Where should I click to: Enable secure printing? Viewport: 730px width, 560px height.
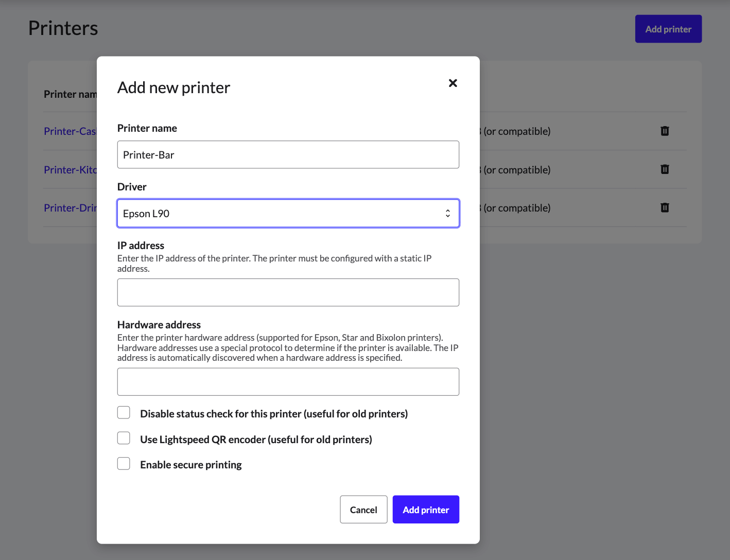click(124, 463)
